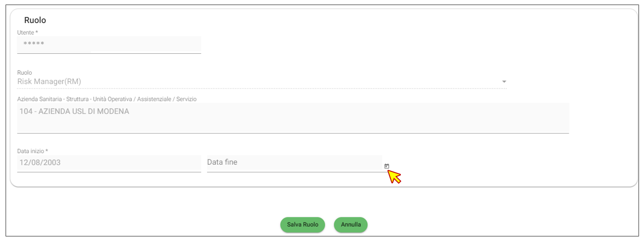Click the Ruolo section heading
This screenshot has width=644, height=241.
35,20
